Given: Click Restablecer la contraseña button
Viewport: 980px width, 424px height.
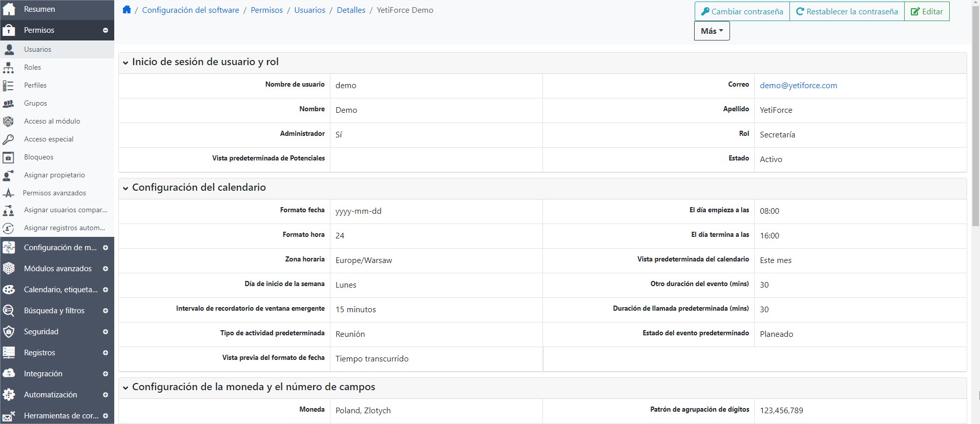Looking at the screenshot, I should click(x=847, y=11).
